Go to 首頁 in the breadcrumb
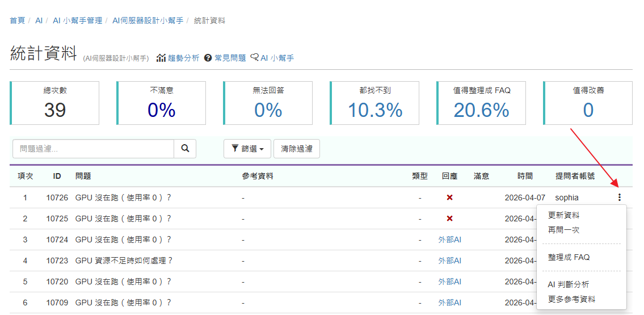 click(x=17, y=20)
